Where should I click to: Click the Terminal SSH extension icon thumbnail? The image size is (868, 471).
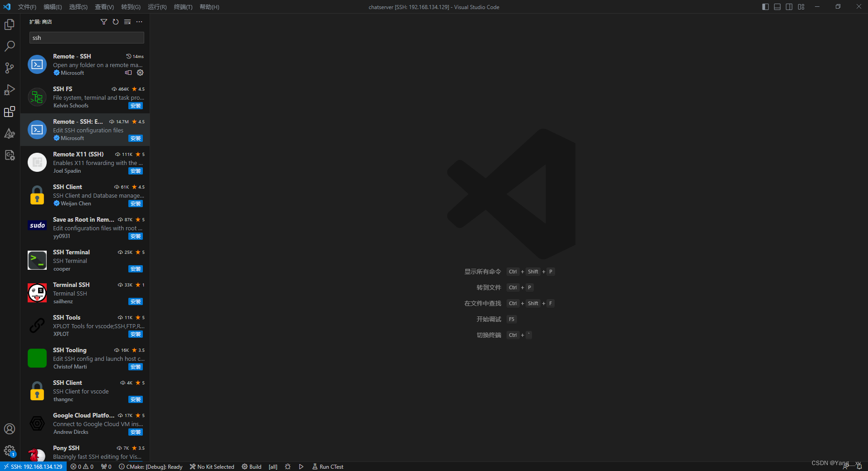37,293
